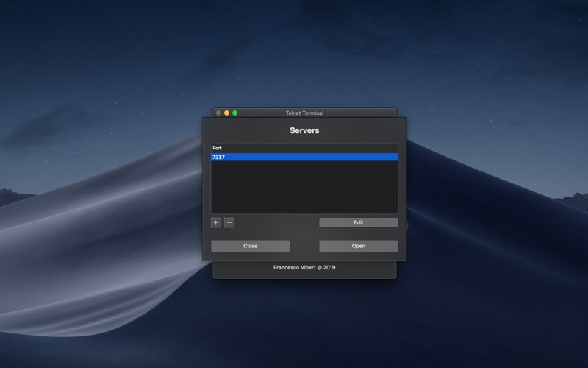588x368 pixels.
Task: Click the Port column header
Action: pyautogui.click(x=304, y=148)
